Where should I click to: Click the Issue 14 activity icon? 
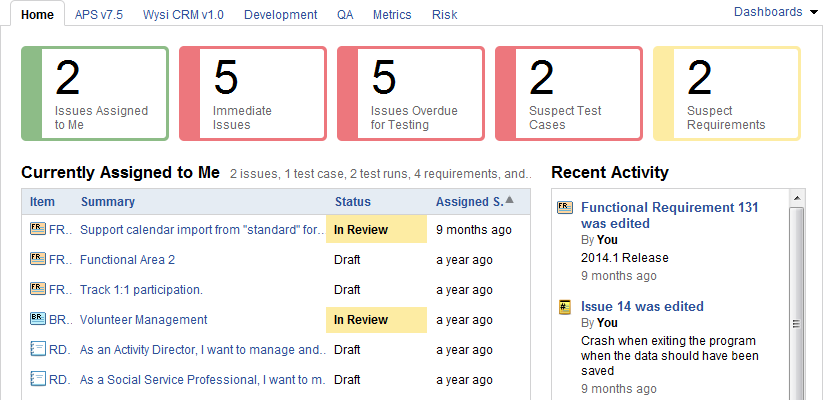click(x=565, y=307)
